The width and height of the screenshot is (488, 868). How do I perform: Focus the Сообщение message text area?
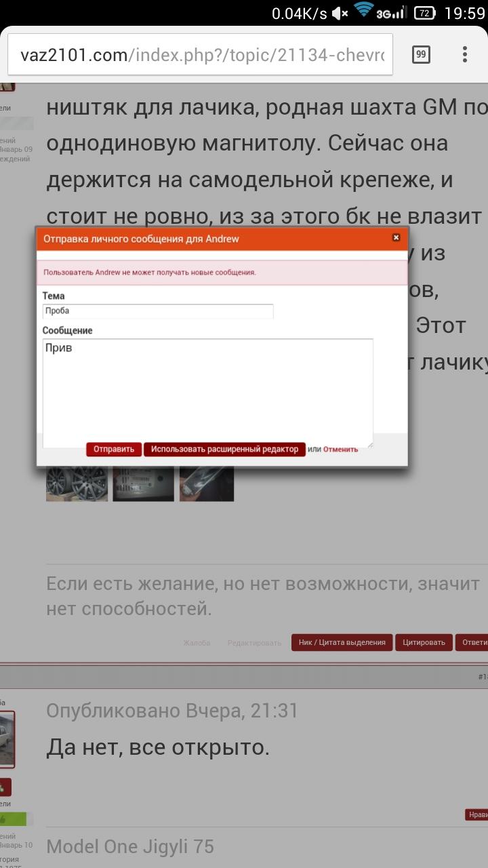click(208, 393)
